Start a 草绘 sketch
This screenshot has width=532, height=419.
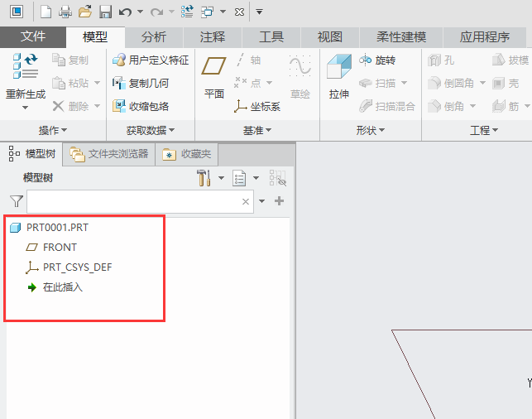pyautogui.click(x=300, y=77)
